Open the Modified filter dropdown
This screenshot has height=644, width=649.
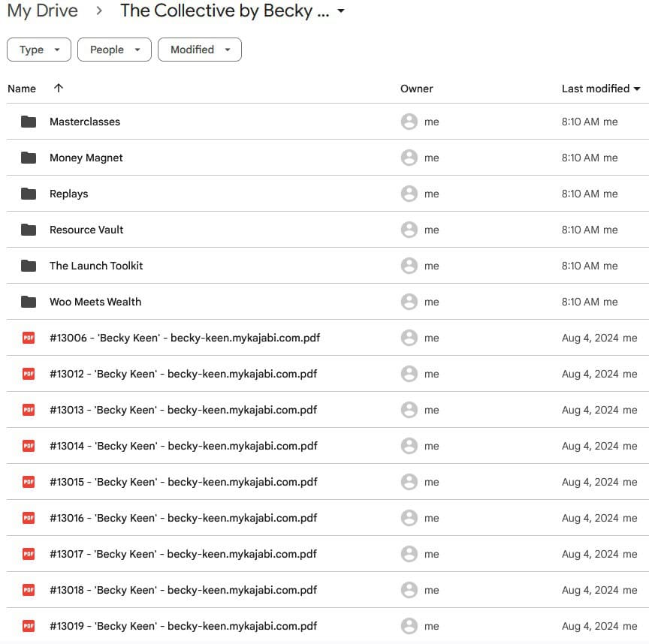(x=200, y=50)
